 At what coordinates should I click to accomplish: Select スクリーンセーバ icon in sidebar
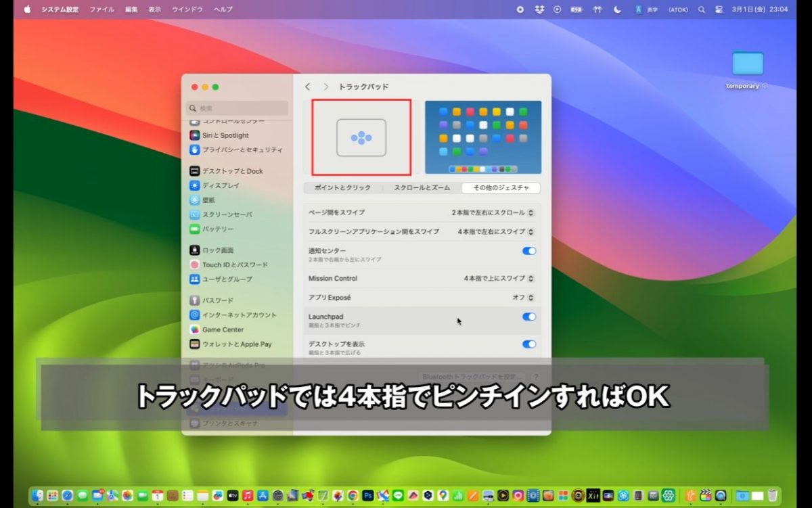coord(195,214)
